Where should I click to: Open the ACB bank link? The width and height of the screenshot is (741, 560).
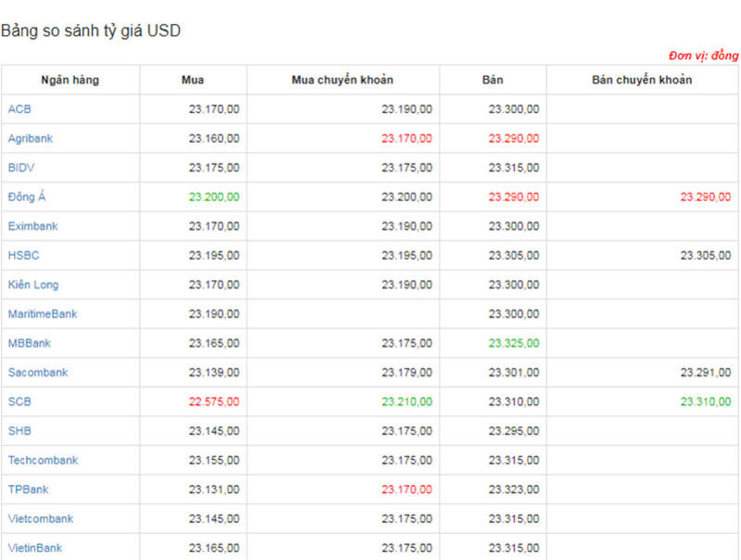click(x=19, y=109)
